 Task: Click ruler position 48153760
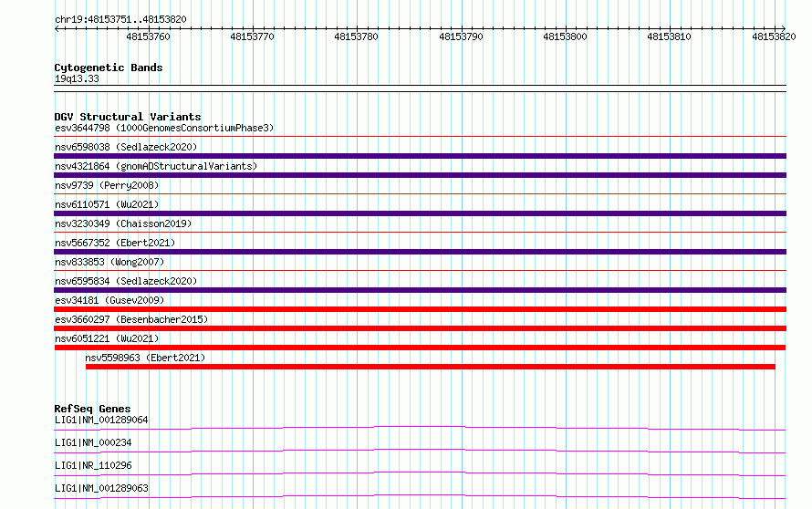[148, 36]
